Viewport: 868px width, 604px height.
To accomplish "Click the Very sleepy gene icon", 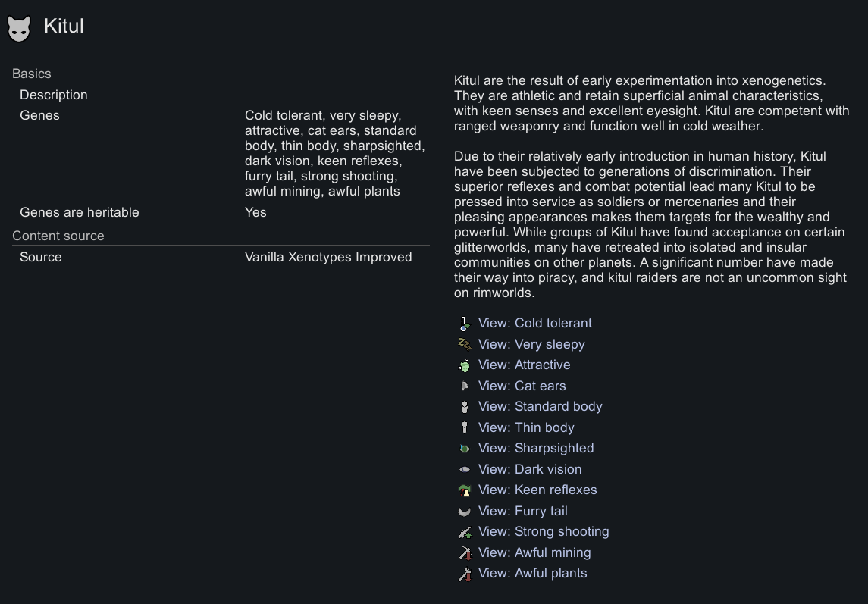I will pos(465,344).
